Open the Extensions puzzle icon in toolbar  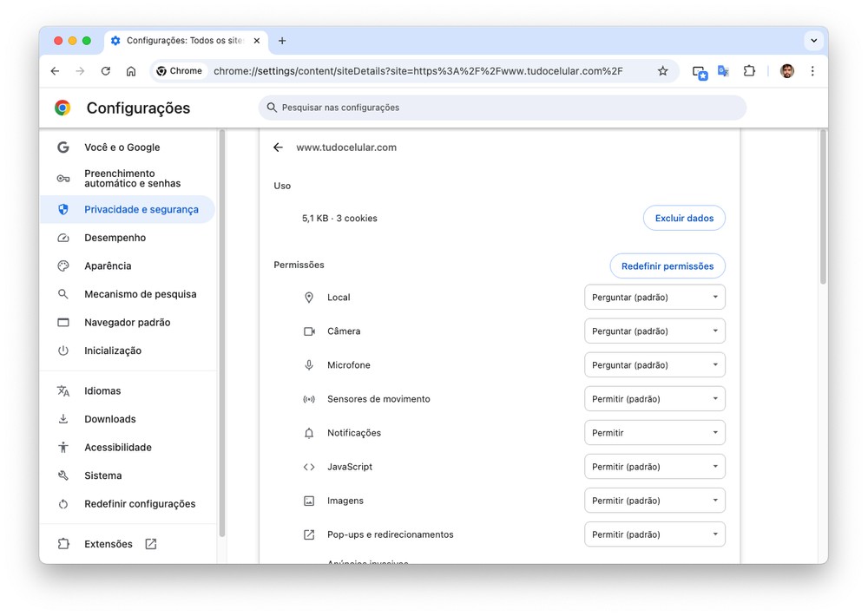click(x=749, y=71)
